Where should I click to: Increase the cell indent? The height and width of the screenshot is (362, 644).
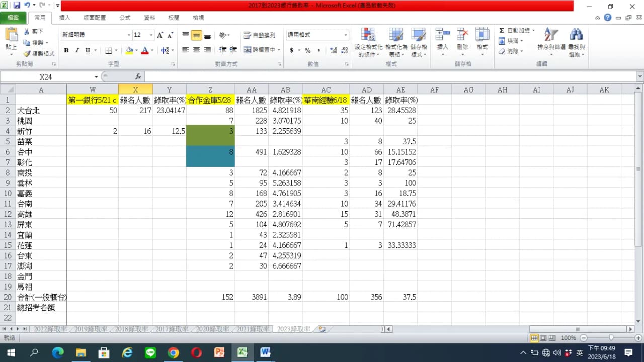233,50
